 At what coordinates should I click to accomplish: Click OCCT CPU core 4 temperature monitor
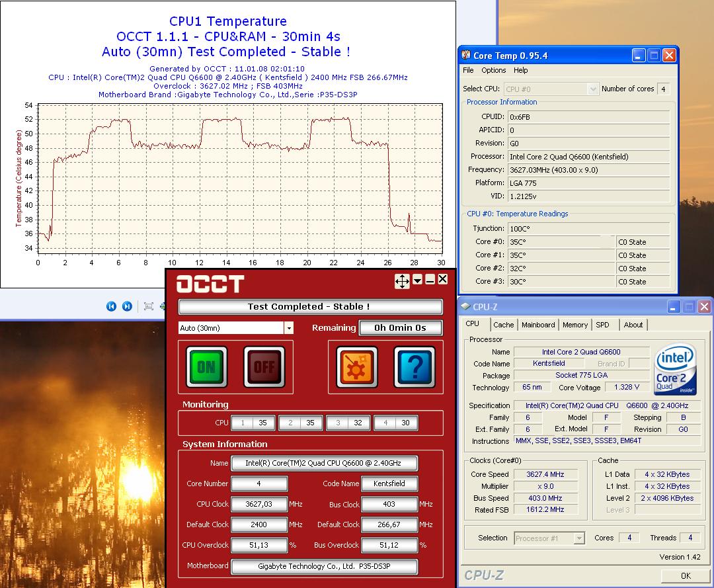click(x=396, y=423)
